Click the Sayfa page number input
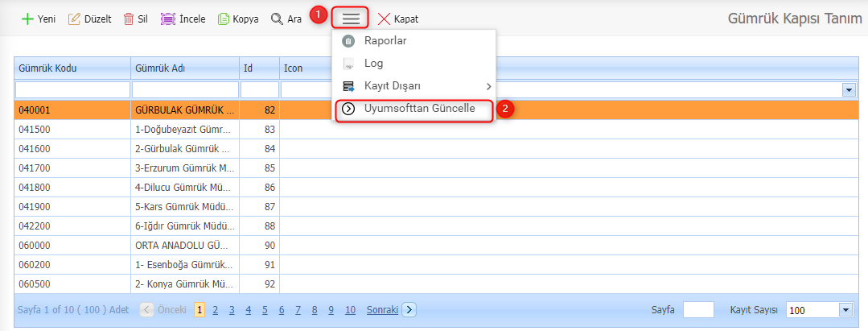Screen dimensions: 868x331 point(697,310)
